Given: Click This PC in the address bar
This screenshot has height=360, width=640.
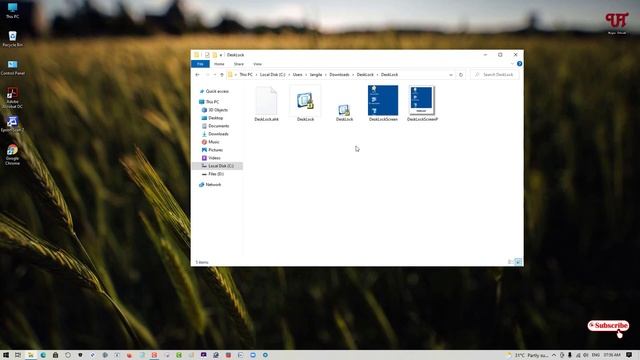Looking at the screenshot, I should pos(246,75).
